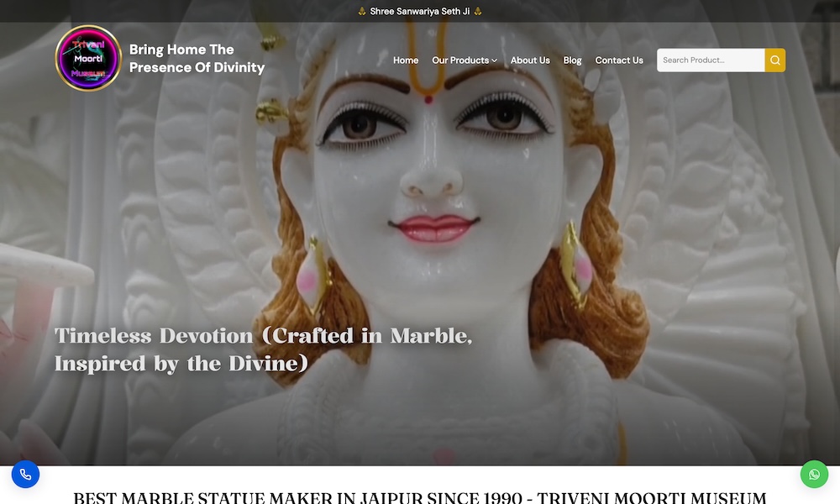Screen dimensions: 840x504
Task: Expand the Our Products dropdown menu
Action: [x=465, y=60]
